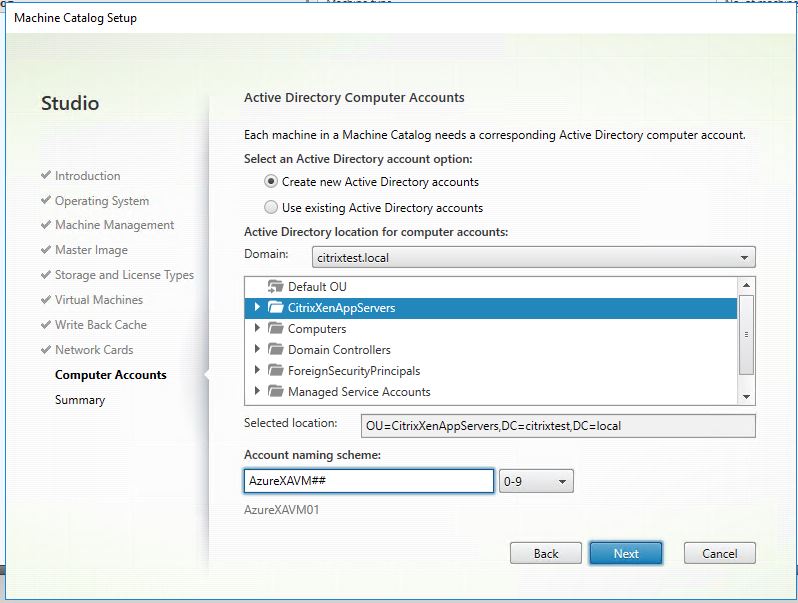Click the ForeignSecurityPrincipals folder icon
798x603 pixels.
[x=275, y=371]
